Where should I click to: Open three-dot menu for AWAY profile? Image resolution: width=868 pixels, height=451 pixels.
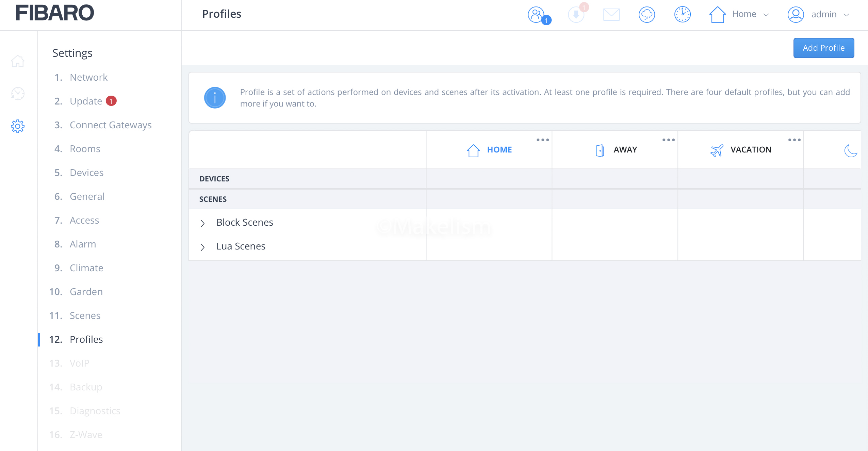[x=668, y=140]
